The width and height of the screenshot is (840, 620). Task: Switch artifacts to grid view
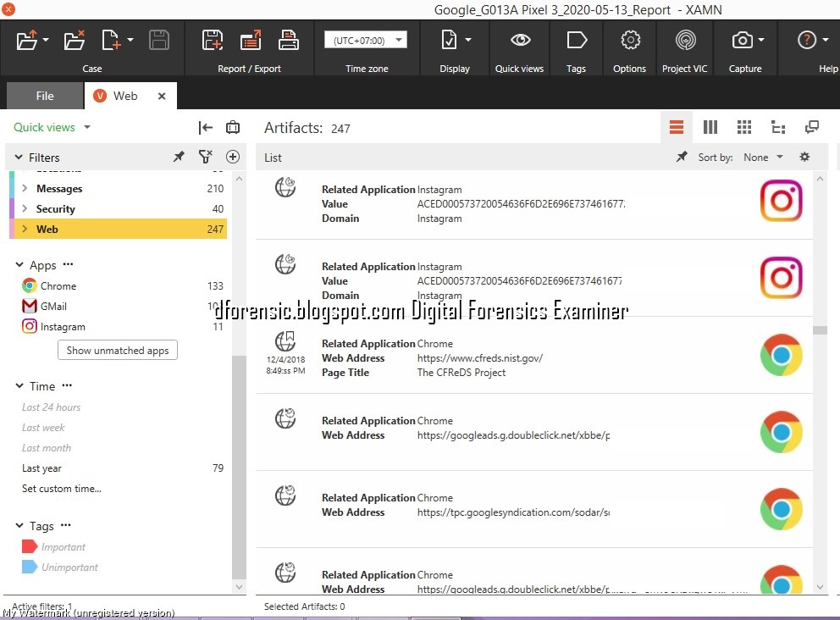coord(743,126)
